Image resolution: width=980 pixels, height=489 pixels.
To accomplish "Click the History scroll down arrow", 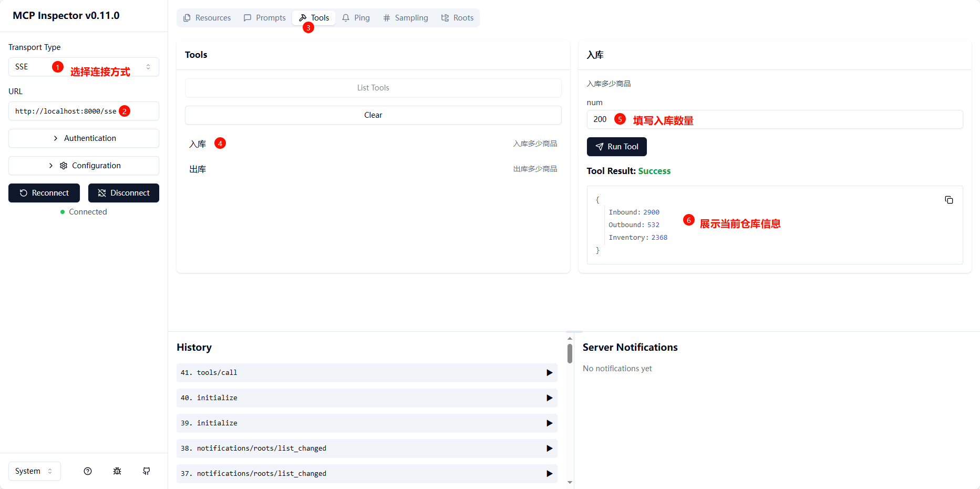I will click(x=570, y=482).
